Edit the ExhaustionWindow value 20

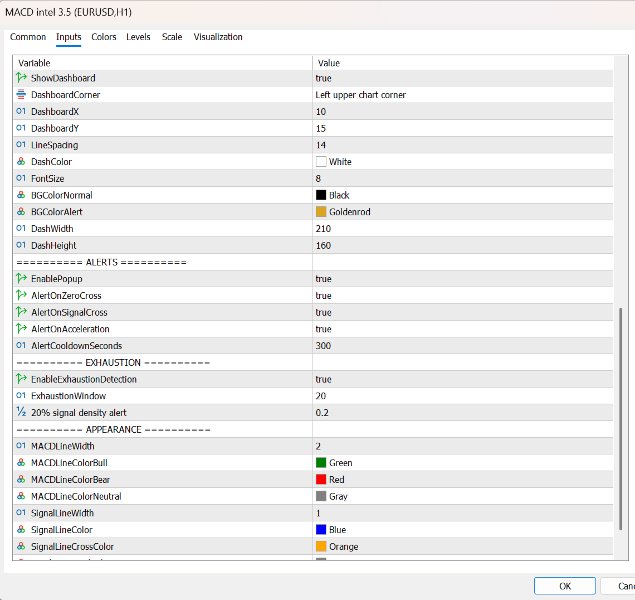463,396
